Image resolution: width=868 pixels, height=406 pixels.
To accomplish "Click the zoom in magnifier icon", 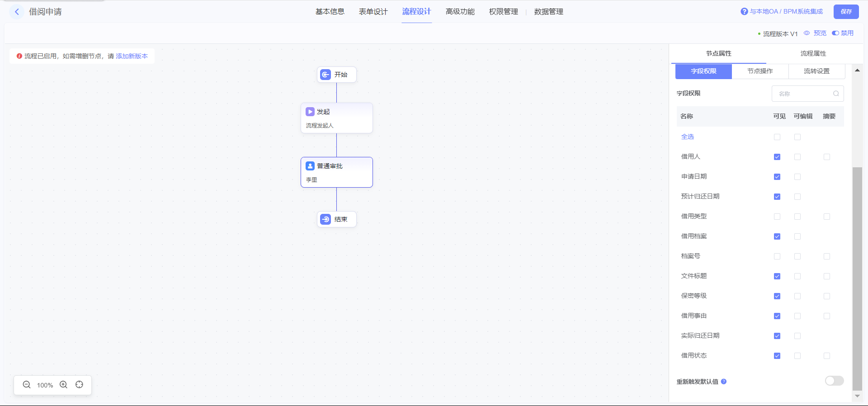I will tap(64, 385).
